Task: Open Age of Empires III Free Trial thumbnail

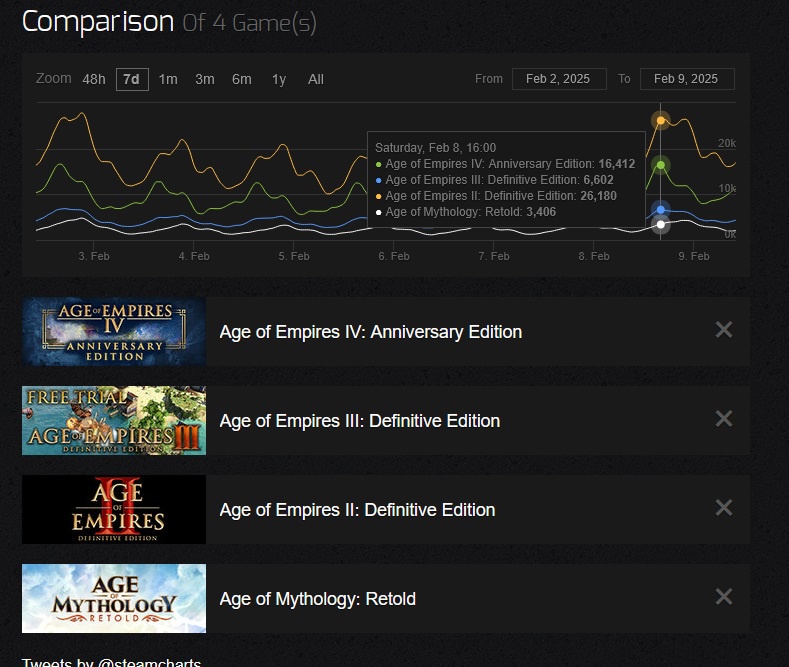Action: click(114, 421)
